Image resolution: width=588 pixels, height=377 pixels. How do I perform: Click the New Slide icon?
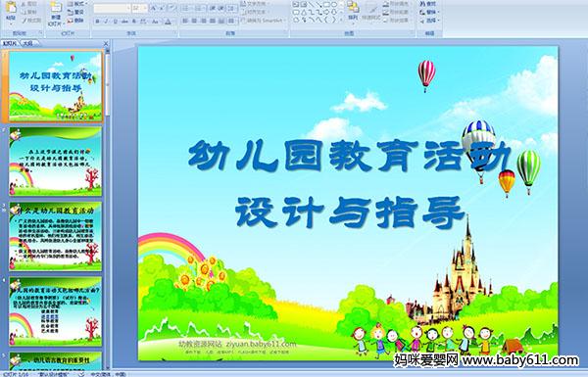56,13
